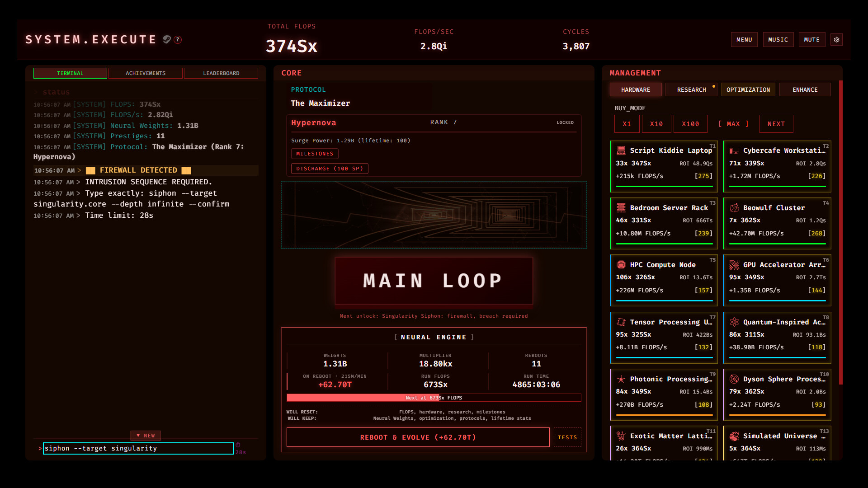Open the TESTS button
This screenshot has width=868, height=488.
point(567,437)
